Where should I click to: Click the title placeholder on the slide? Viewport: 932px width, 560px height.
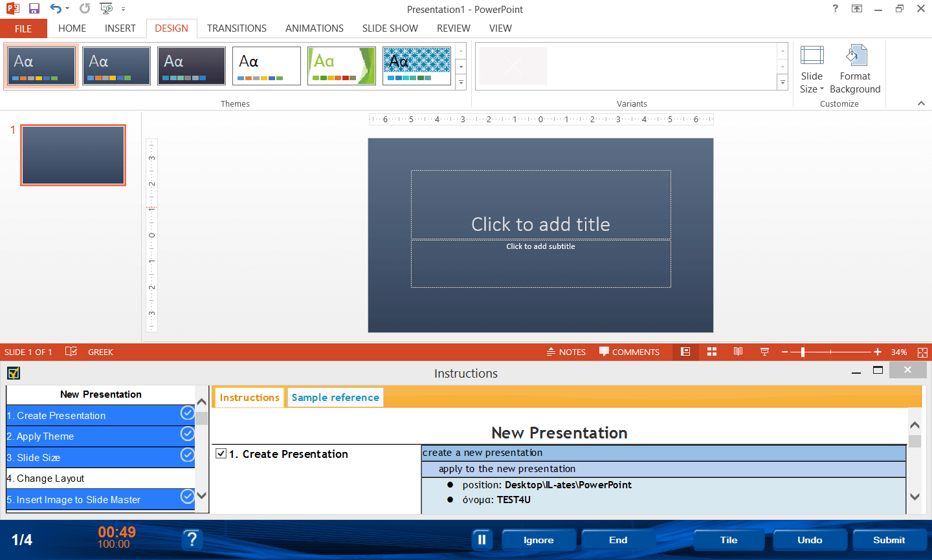click(x=540, y=205)
